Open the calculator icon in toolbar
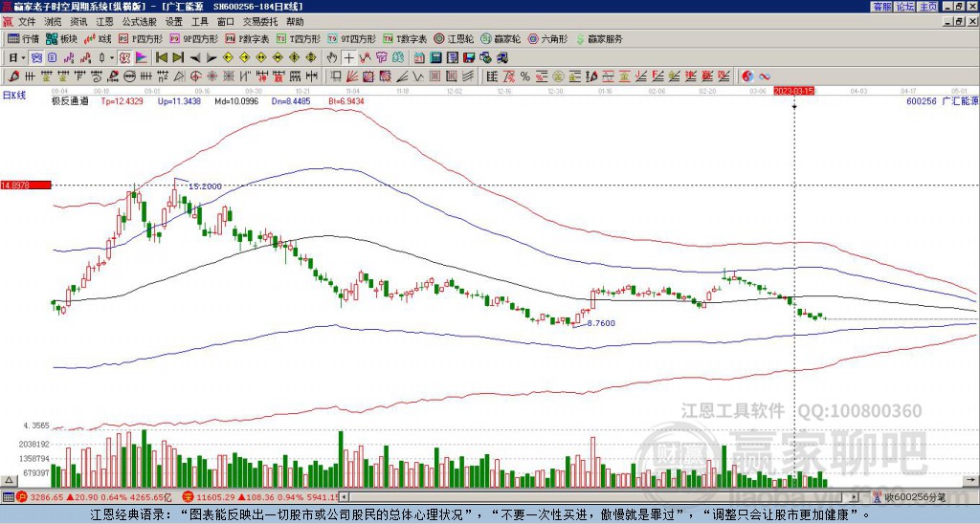The height and width of the screenshot is (524, 980). 435,58
